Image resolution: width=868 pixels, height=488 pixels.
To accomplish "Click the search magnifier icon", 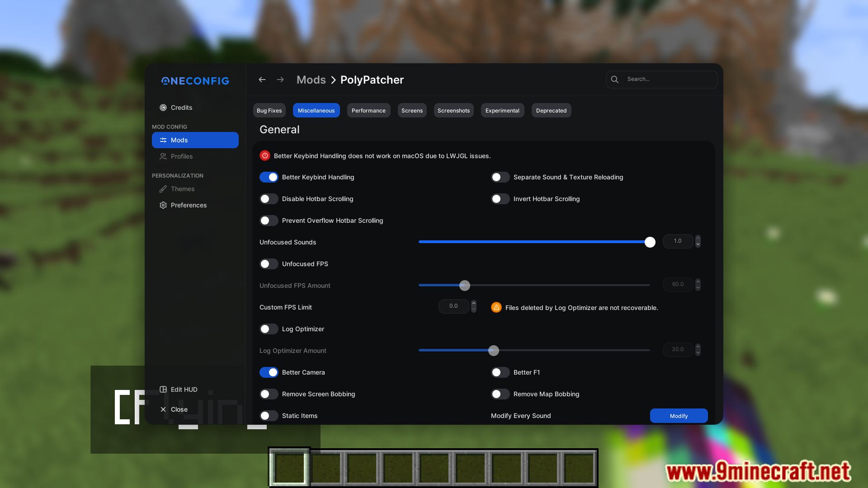I will coord(615,79).
